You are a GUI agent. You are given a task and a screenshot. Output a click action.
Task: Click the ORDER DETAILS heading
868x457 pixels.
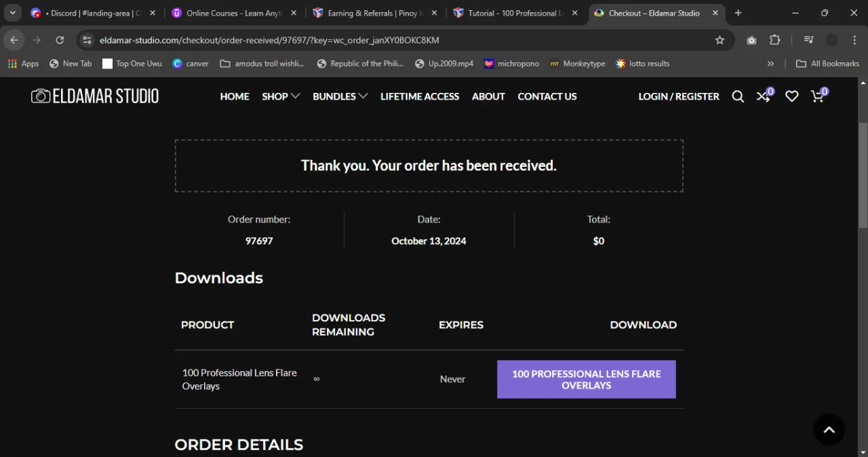pos(239,445)
